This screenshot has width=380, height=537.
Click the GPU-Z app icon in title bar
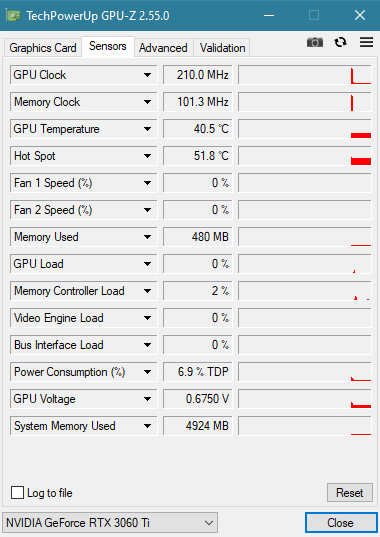click(13, 16)
